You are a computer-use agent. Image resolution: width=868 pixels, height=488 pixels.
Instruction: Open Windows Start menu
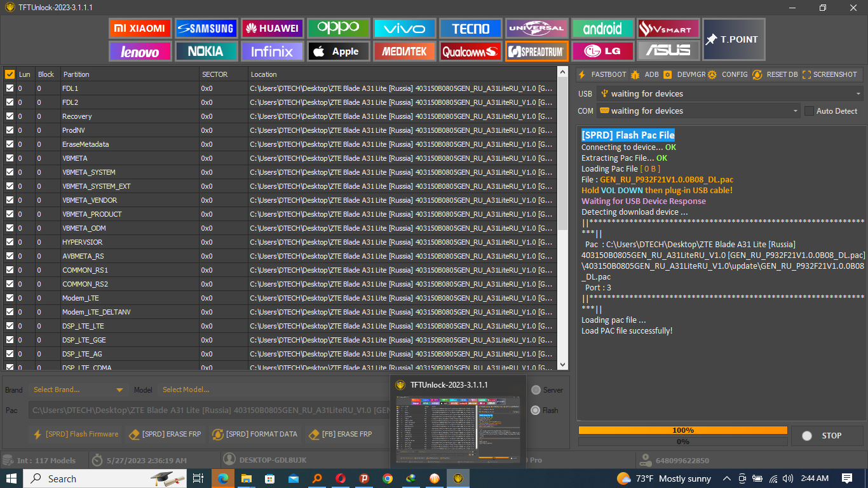point(11,478)
